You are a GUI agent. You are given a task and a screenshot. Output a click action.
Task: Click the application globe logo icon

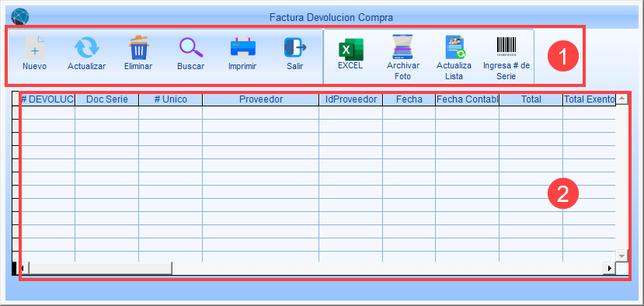(19, 17)
